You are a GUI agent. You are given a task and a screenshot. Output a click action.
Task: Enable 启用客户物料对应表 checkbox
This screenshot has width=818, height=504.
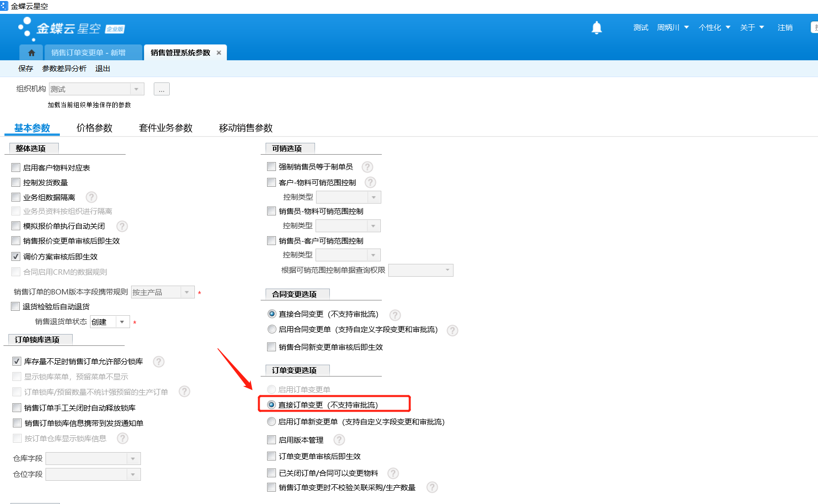(x=16, y=168)
